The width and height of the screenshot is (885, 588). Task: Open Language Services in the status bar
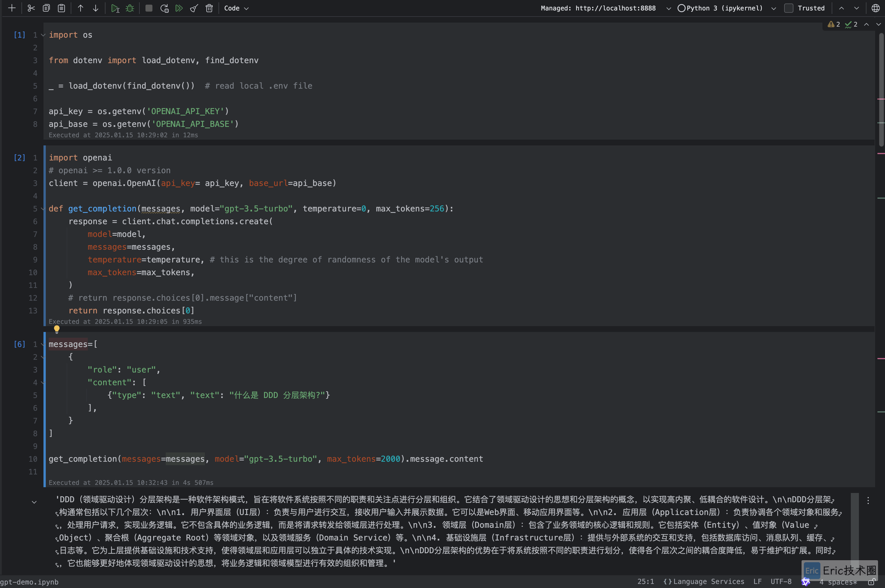coord(704,582)
